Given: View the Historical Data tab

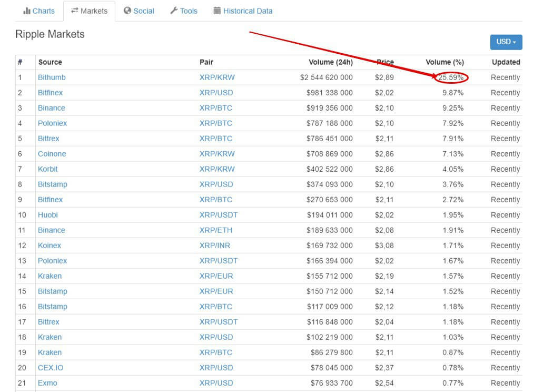Looking at the screenshot, I should tap(243, 11).
